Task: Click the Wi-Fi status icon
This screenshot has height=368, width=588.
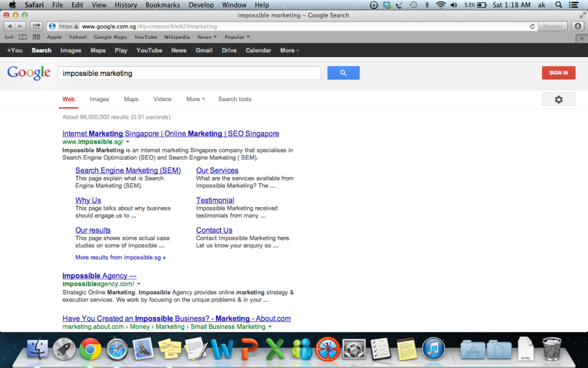Action: [440, 5]
